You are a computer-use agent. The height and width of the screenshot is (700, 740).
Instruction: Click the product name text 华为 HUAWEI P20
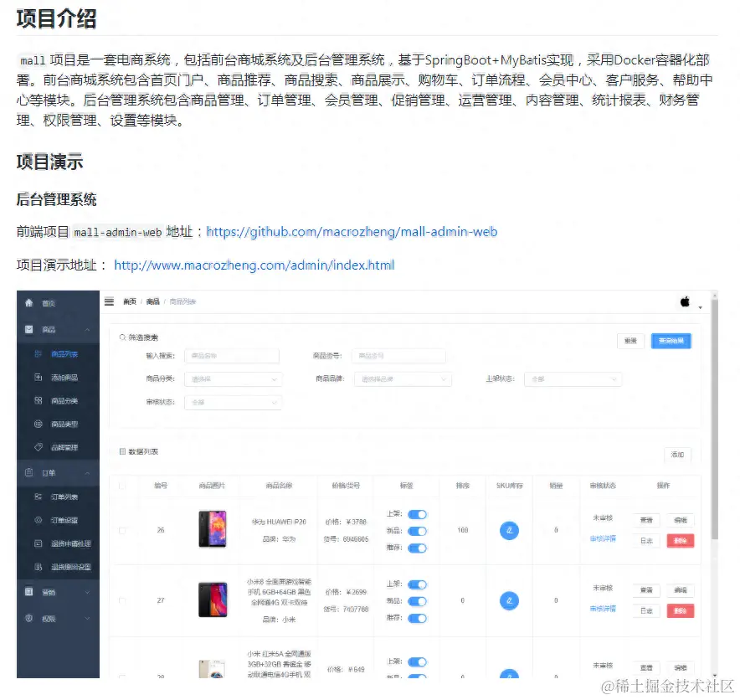click(279, 522)
